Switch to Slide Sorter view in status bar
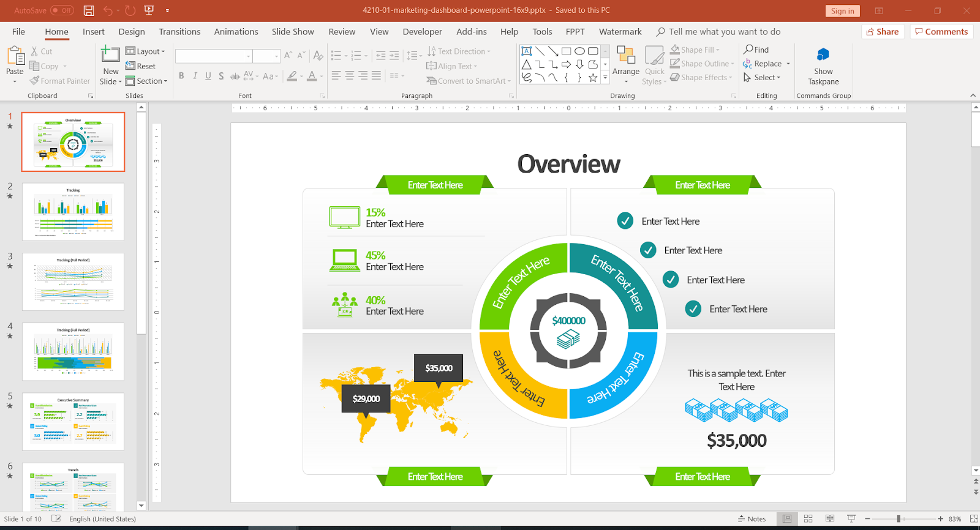 [x=808, y=518]
